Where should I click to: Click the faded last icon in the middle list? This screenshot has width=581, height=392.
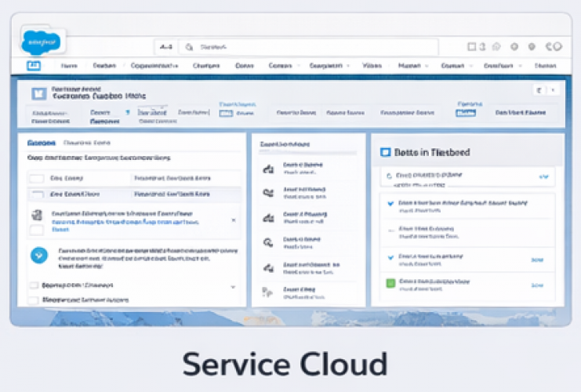267,292
